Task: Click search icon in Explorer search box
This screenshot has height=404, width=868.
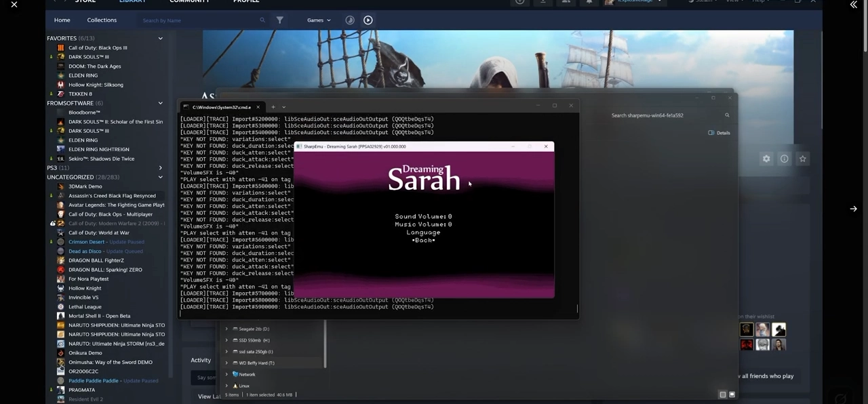Action: tap(727, 115)
